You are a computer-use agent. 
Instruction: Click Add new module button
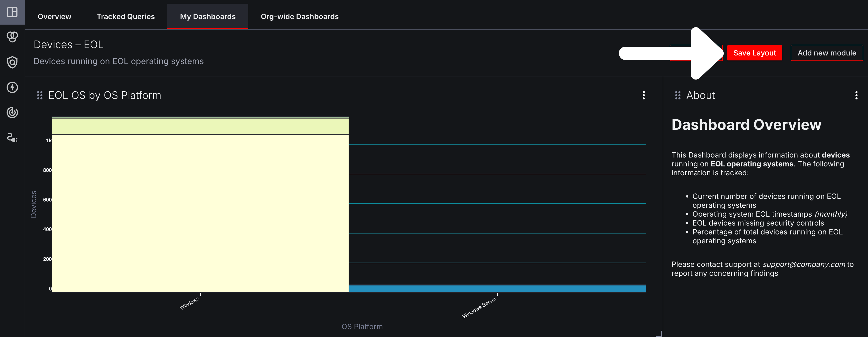[x=827, y=53]
